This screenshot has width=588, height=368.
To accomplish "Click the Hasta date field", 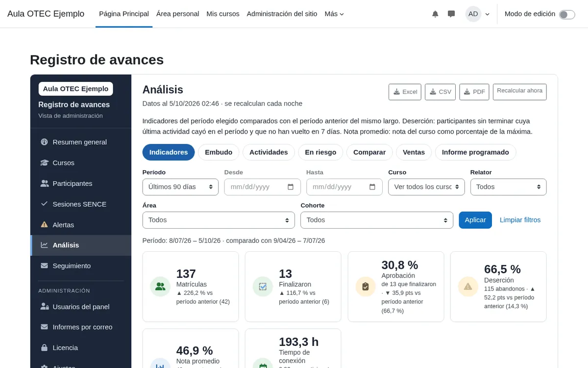I will [344, 187].
